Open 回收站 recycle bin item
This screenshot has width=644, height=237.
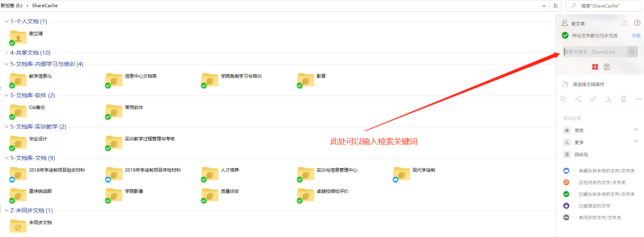pos(581,154)
